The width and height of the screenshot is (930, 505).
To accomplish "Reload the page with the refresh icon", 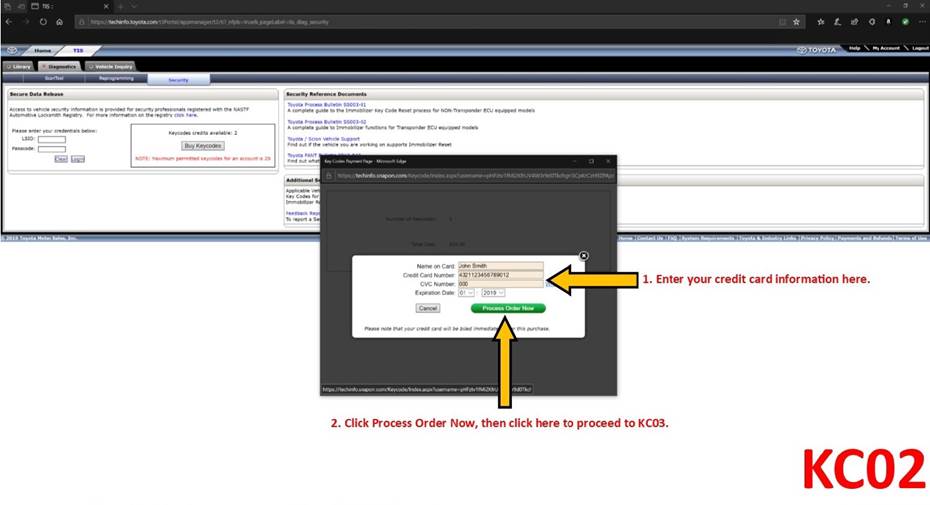I will click(43, 22).
